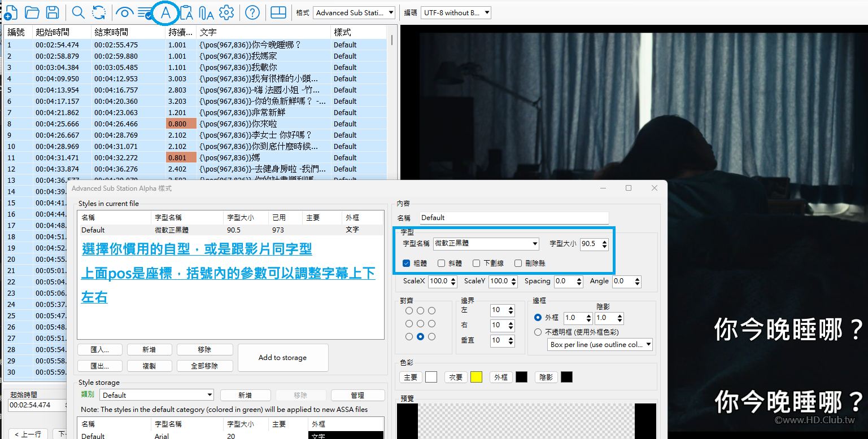The height and width of the screenshot is (439, 868).
Task: Select bottom-right alignment radio button
Action: coord(431,337)
